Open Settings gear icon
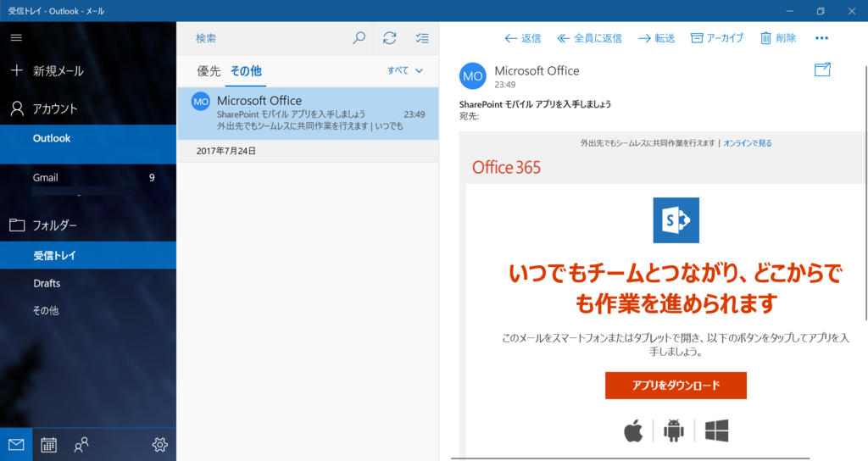This screenshot has height=461, width=868. point(160,444)
